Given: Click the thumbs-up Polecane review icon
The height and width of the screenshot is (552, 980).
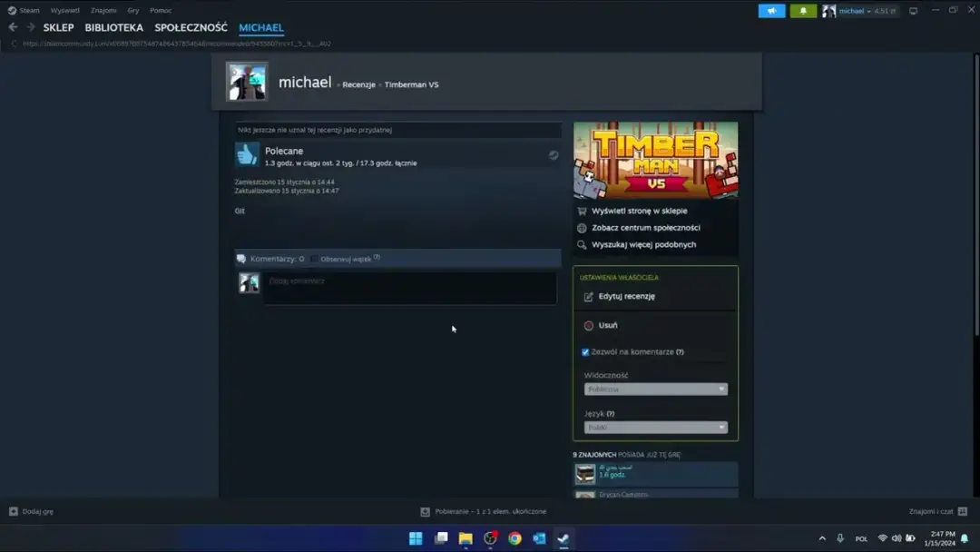Looking at the screenshot, I should click(x=247, y=154).
